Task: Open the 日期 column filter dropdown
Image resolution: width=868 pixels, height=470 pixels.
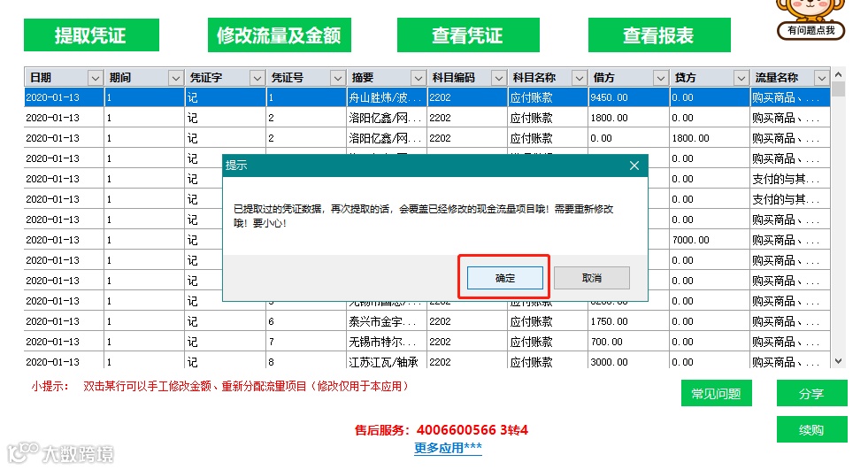Action: pyautogui.click(x=96, y=78)
